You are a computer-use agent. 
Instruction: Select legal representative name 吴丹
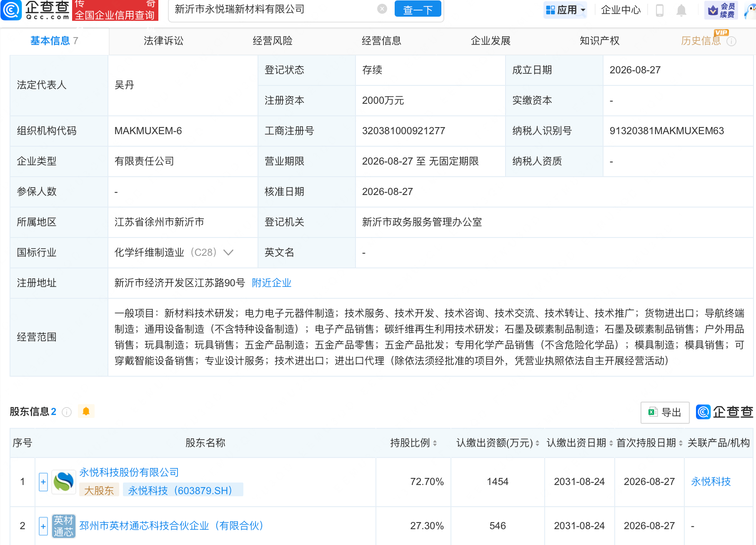(x=124, y=85)
